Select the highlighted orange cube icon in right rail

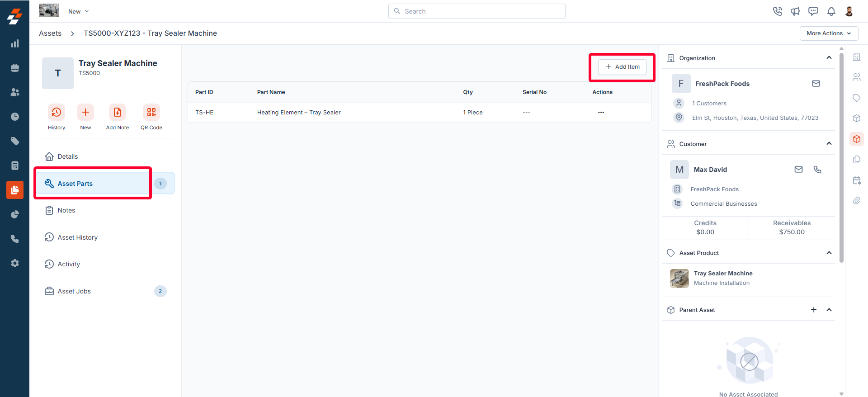click(857, 139)
